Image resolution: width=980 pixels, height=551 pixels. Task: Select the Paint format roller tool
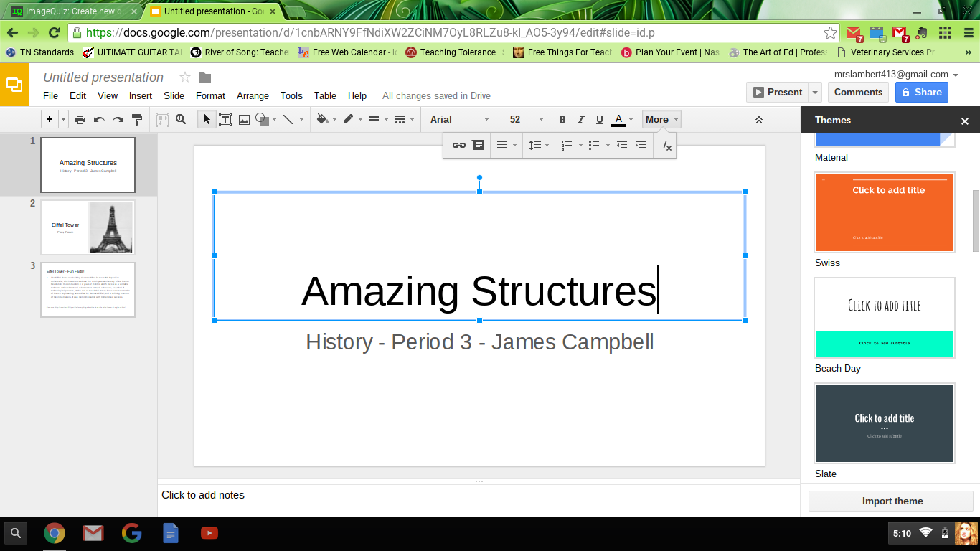(x=137, y=120)
